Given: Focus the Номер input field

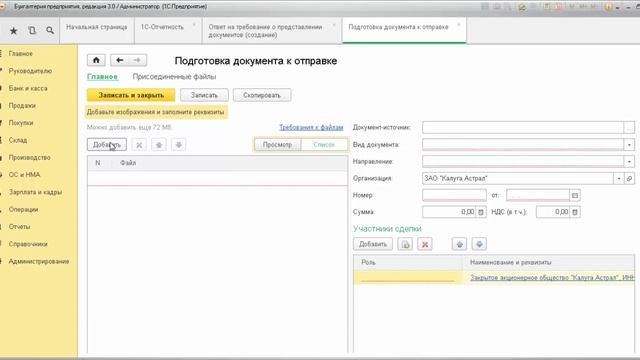Looking at the screenshot, I should (454, 196).
